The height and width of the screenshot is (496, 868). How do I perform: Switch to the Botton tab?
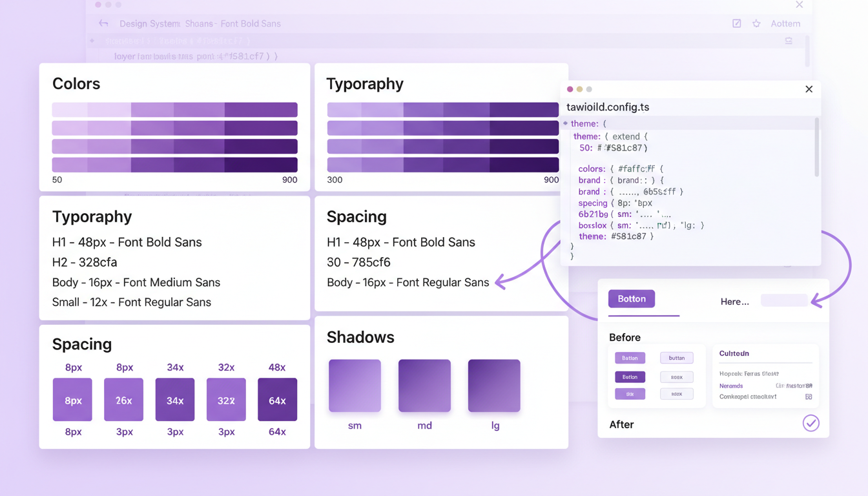click(631, 299)
